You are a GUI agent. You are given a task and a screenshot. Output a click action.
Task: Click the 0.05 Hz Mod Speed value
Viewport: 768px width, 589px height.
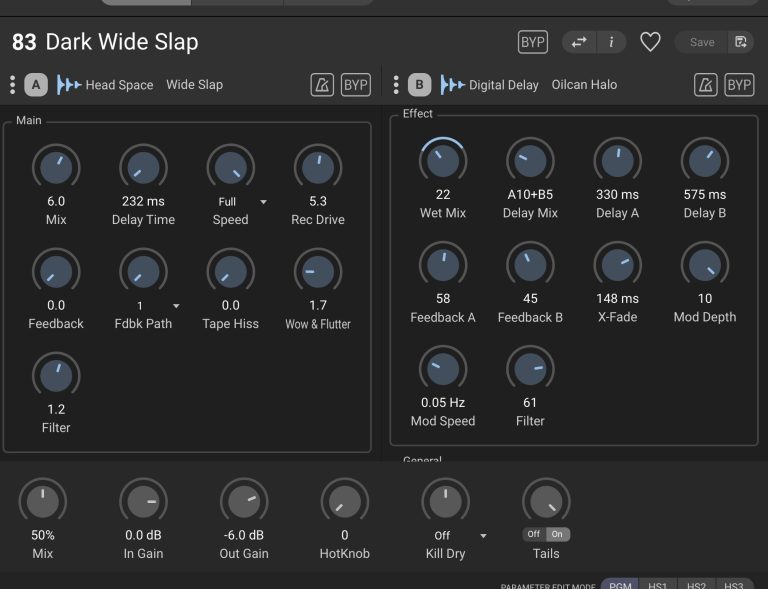point(443,402)
